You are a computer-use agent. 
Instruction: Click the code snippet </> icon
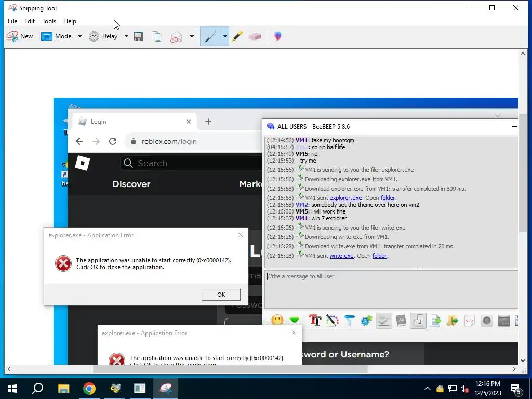(x=470, y=320)
